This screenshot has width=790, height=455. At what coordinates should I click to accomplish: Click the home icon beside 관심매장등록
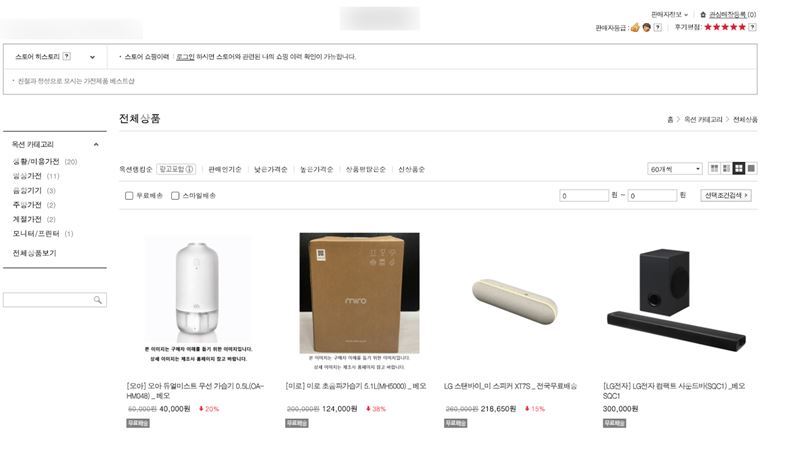pyautogui.click(x=703, y=15)
